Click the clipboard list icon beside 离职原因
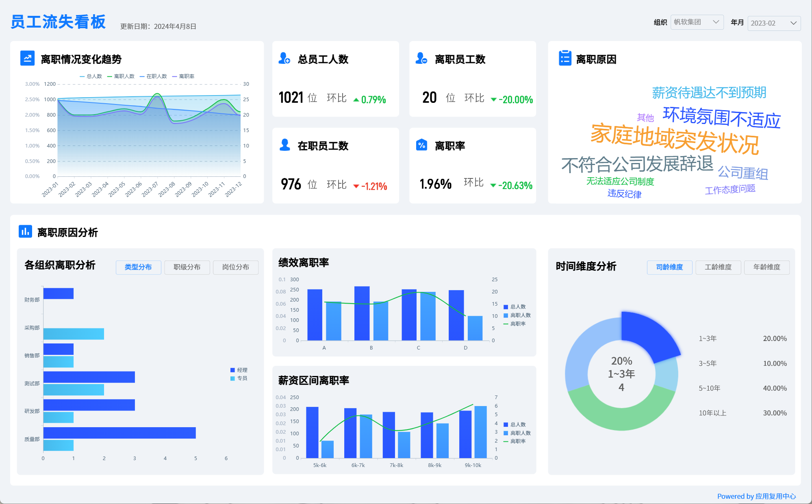Screen dimensions: 812x504 pos(564,59)
